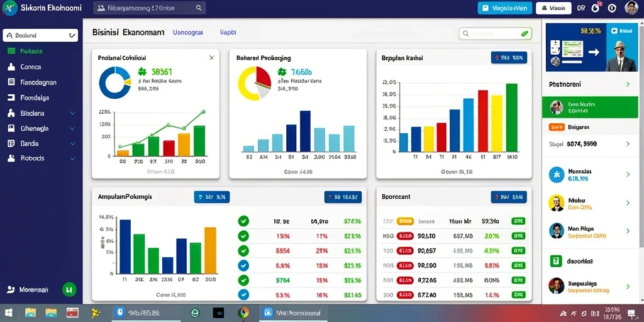
Task: Toggle the blue checkmark in fourth row
Action: pos(243,265)
